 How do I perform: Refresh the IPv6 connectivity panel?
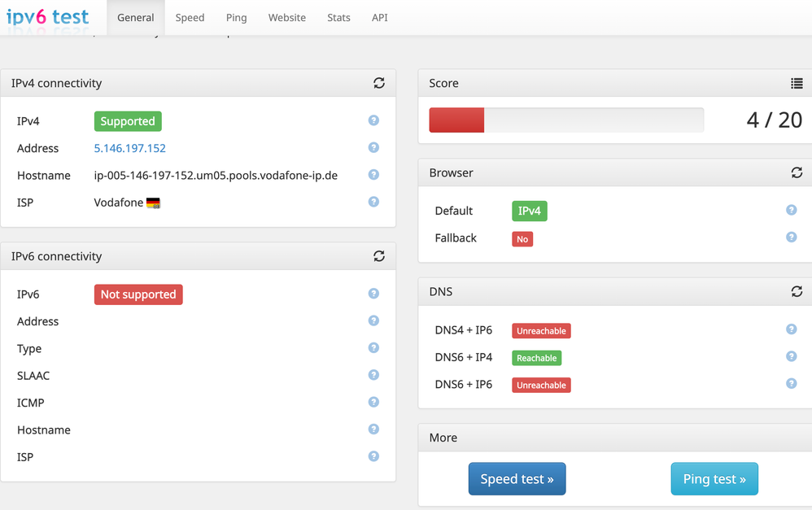click(379, 255)
